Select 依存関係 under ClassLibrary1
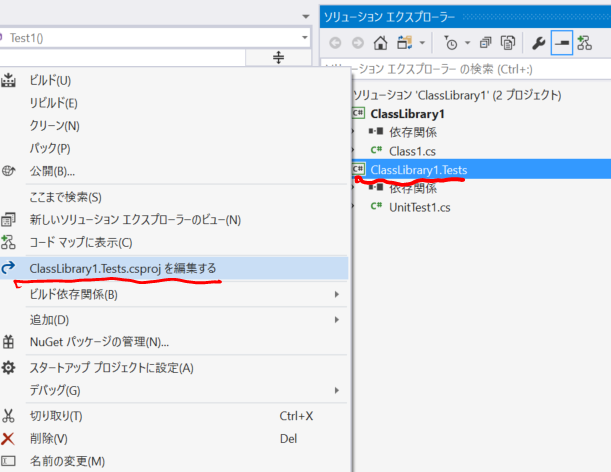 click(413, 132)
